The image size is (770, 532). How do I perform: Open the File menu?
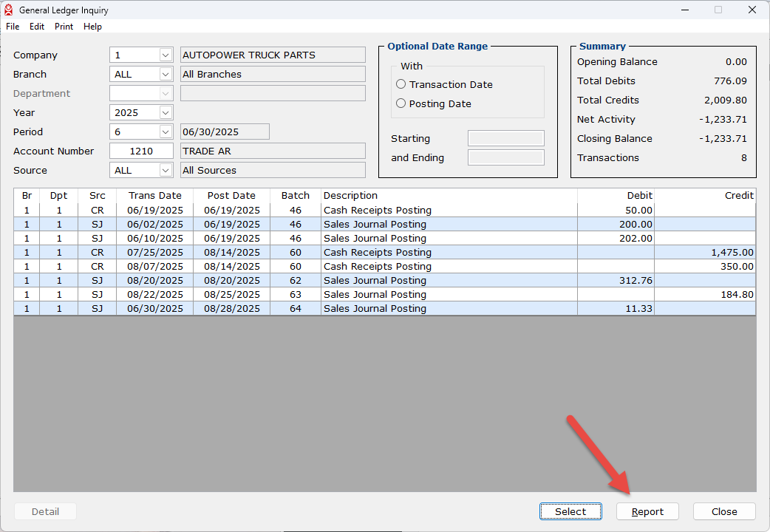pyautogui.click(x=13, y=27)
